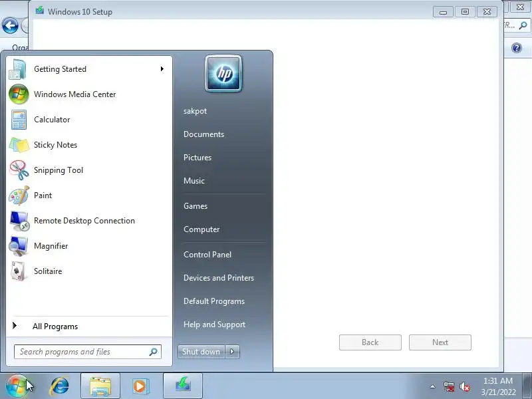The height and width of the screenshot is (399, 532).
Task: Select the Windows Media Center label
Action: [75, 94]
